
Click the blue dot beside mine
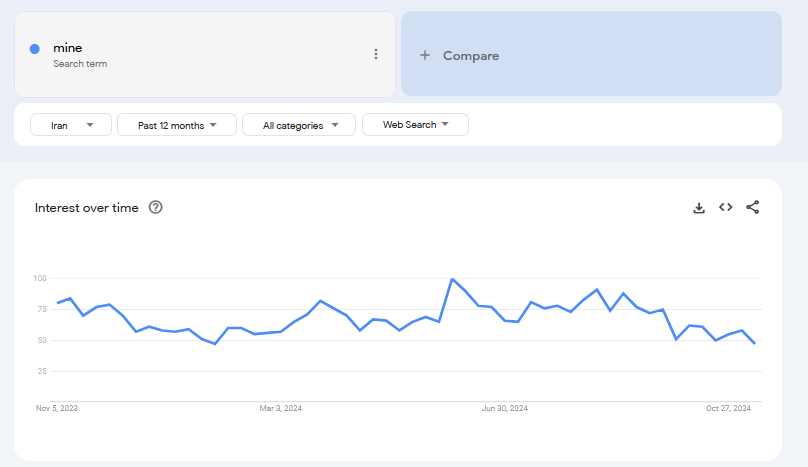click(x=35, y=48)
